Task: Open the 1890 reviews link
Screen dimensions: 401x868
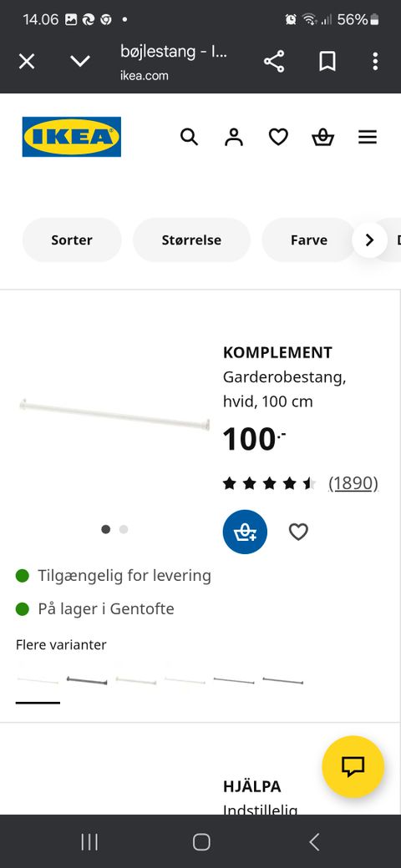Action: 353,484
